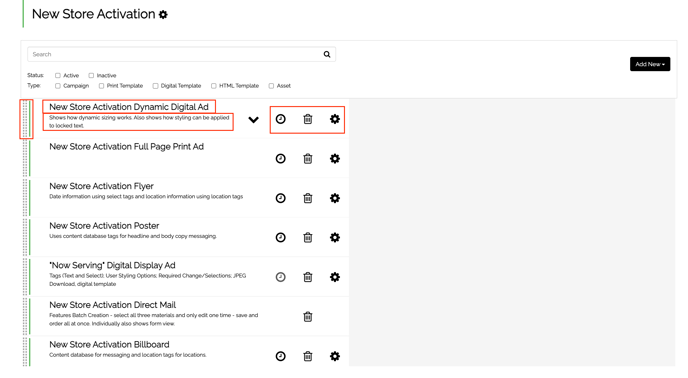Open history clock for Billboard row

pos(280,356)
